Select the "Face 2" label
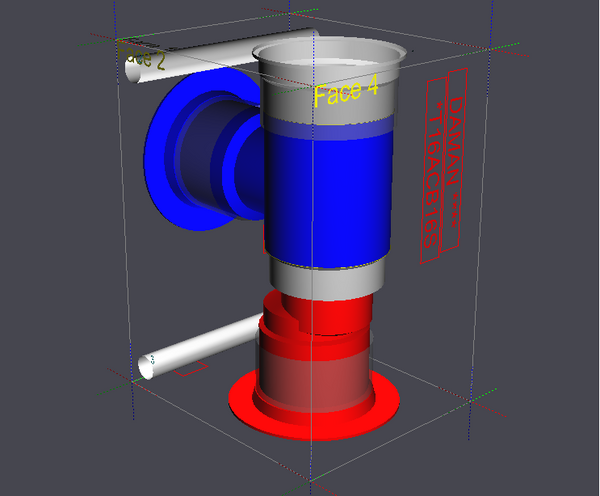The width and height of the screenshot is (600, 496). [x=141, y=57]
